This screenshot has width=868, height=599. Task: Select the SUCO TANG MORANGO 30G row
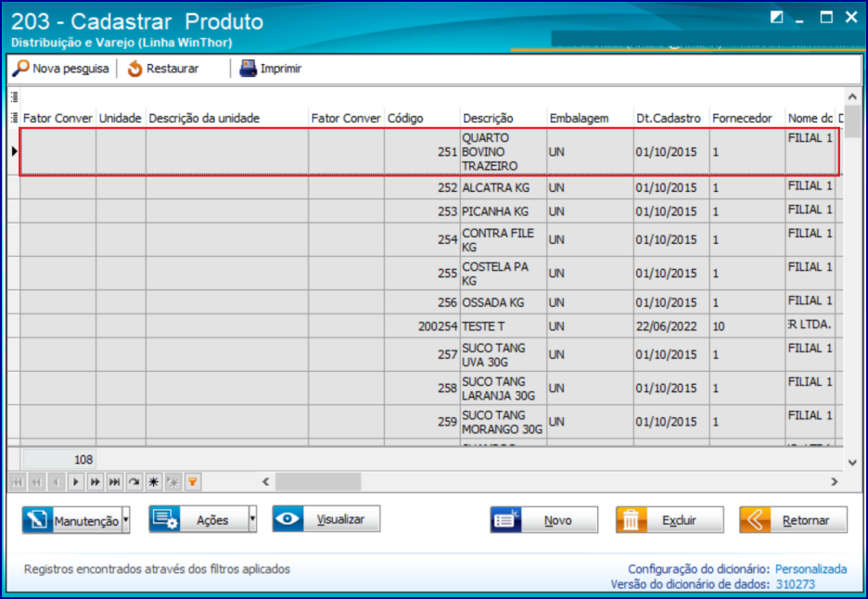(x=427, y=422)
